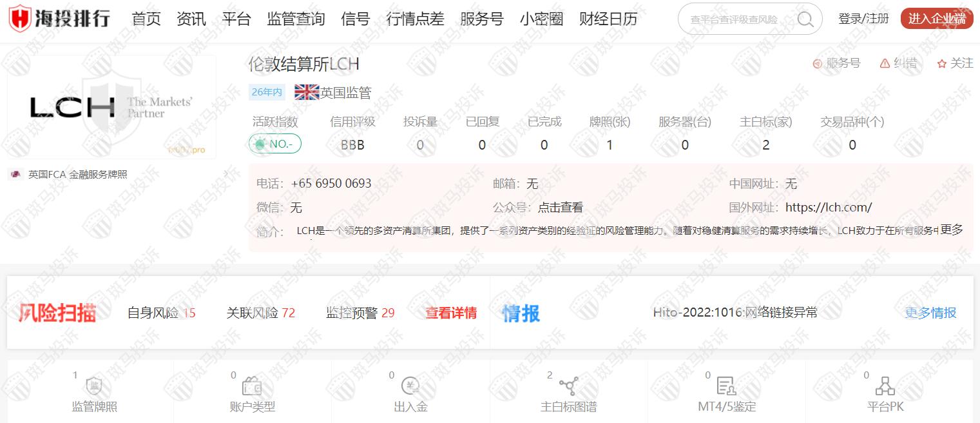Expand 英国FCA 金融服务牌照 license row
980x423 pixels.
coord(226,174)
